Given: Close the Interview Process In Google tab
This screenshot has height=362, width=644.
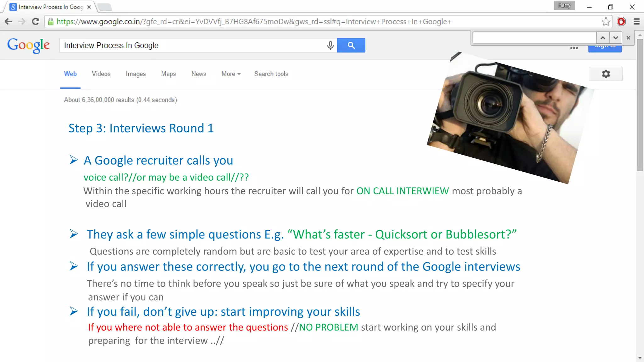Looking at the screenshot, I should [89, 7].
